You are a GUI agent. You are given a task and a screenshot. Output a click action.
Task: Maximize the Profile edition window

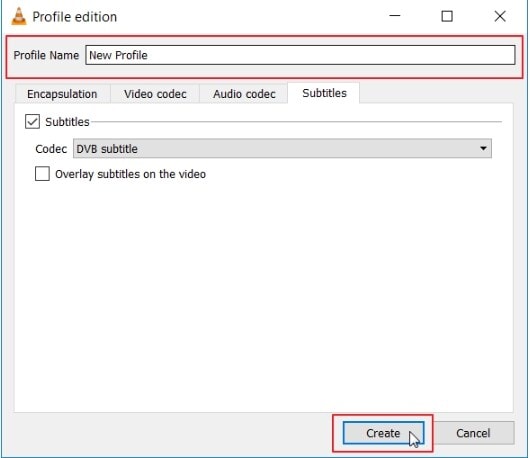447,16
